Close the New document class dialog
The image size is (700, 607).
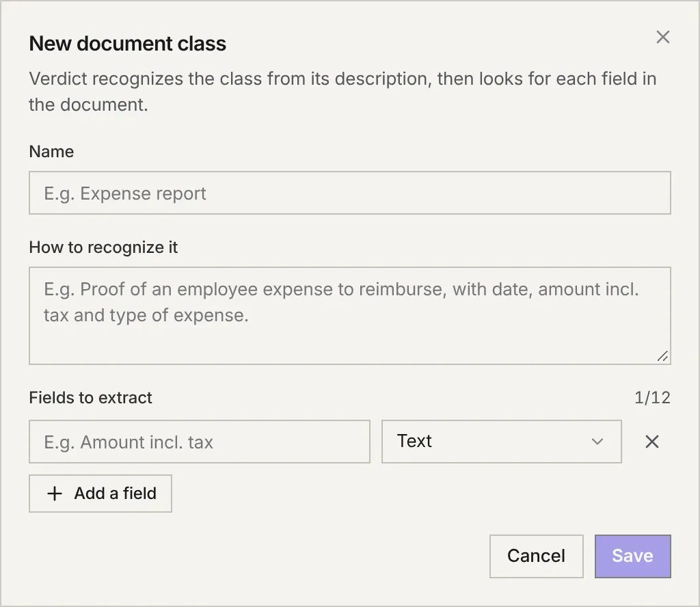[x=662, y=37]
